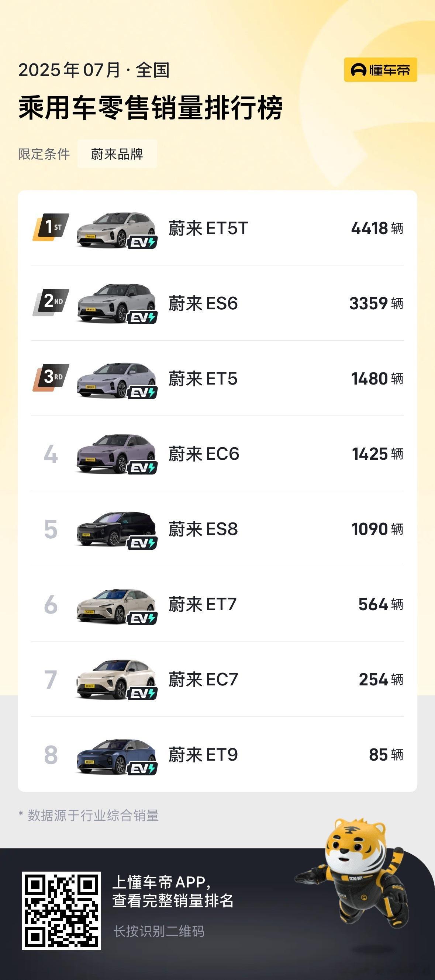The image size is (435, 980).
Task: Tap the 3rd place rank badge
Action: pyautogui.click(x=51, y=377)
